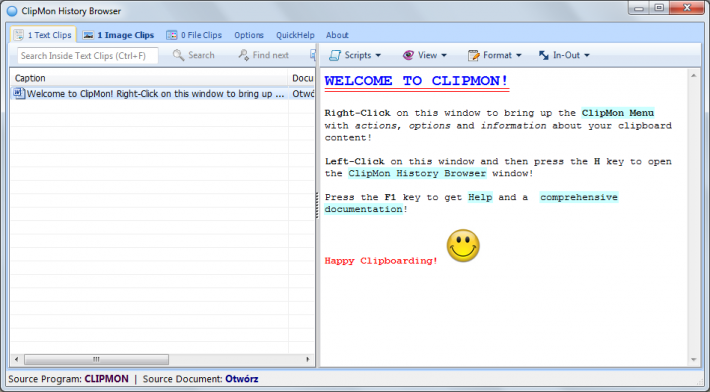
Task: Click the Search button label
Action: 201,55
